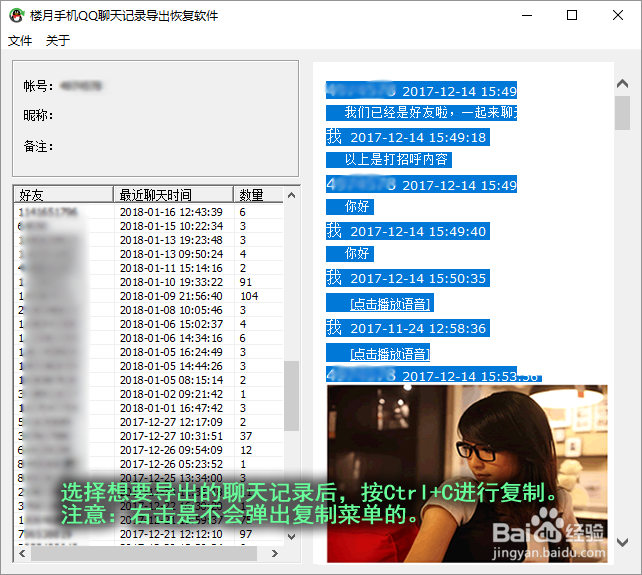Select row with time 2018-01-05 08:15:14

pyautogui.click(x=149, y=380)
